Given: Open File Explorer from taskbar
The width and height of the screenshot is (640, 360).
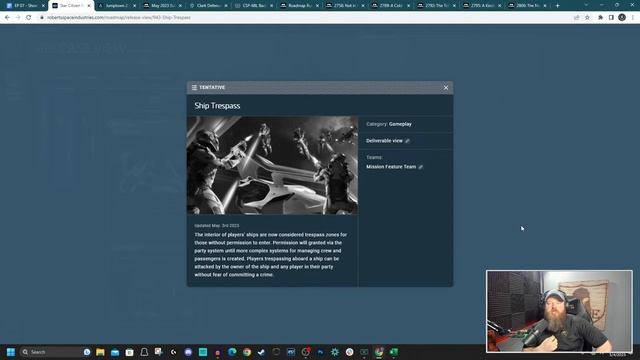Looking at the screenshot, I should (100, 352).
